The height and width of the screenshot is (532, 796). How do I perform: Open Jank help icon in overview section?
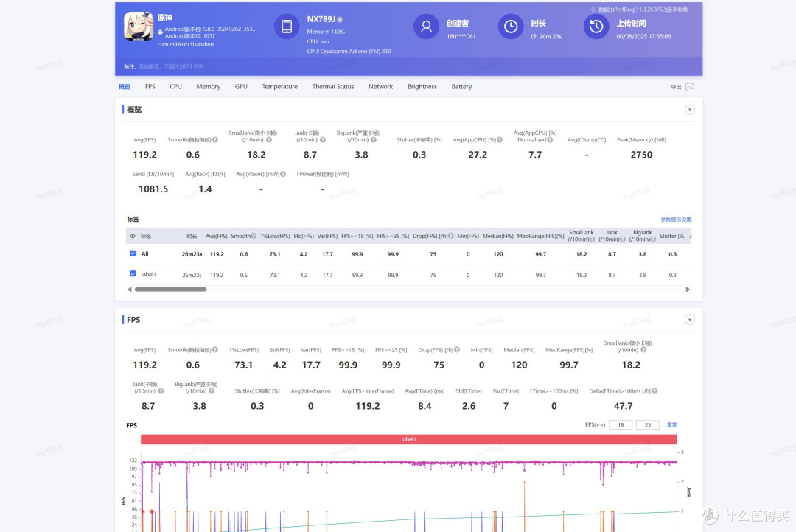(323, 139)
